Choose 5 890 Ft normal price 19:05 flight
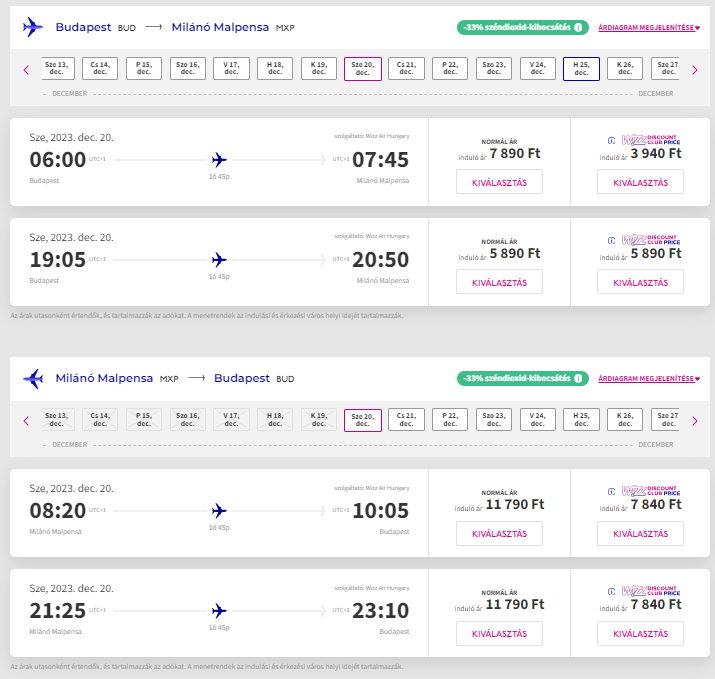Viewport: 715px width, 679px height. tap(499, 282)
